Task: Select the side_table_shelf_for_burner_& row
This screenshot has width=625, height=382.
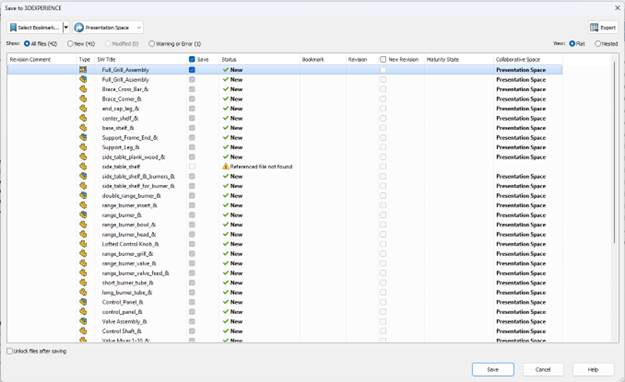Action: click(x=285, y=186)
